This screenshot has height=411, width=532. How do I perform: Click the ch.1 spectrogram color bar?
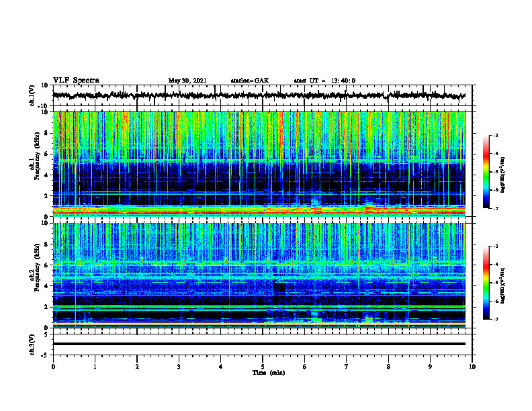pyautogui.click(x=486, y=172)
